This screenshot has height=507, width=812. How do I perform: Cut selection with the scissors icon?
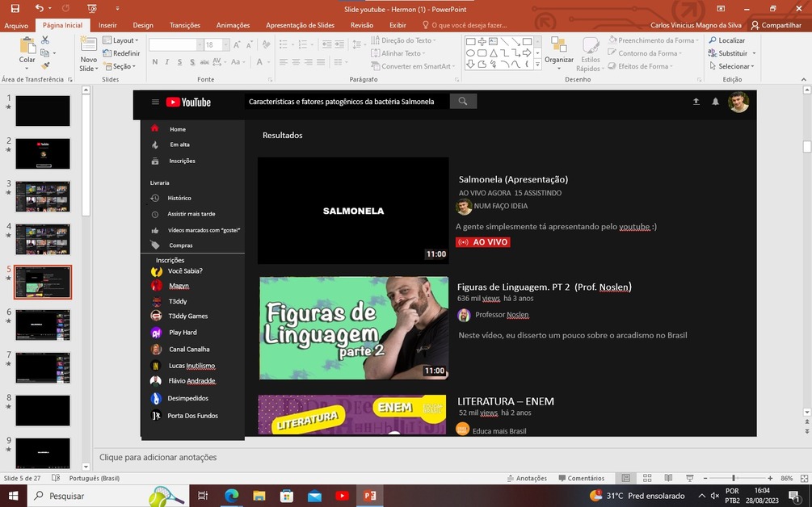point(45,40)
